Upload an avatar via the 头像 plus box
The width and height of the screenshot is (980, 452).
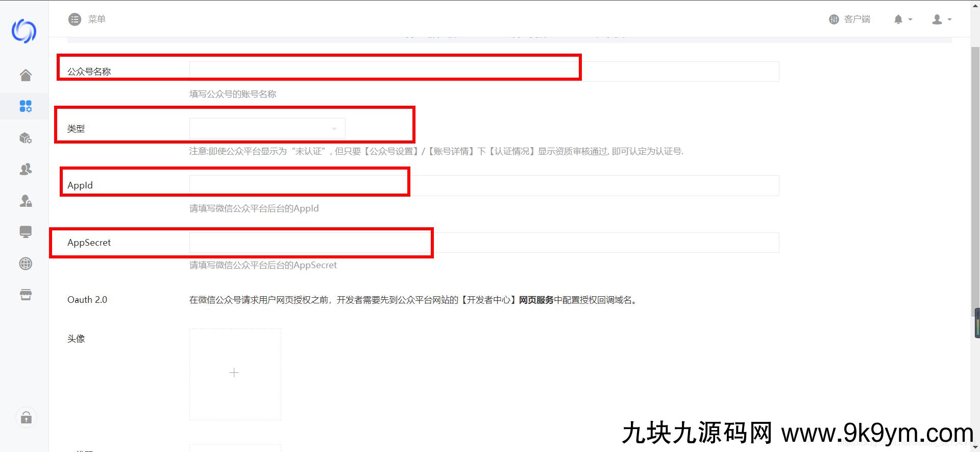click(x=235, y=374)
